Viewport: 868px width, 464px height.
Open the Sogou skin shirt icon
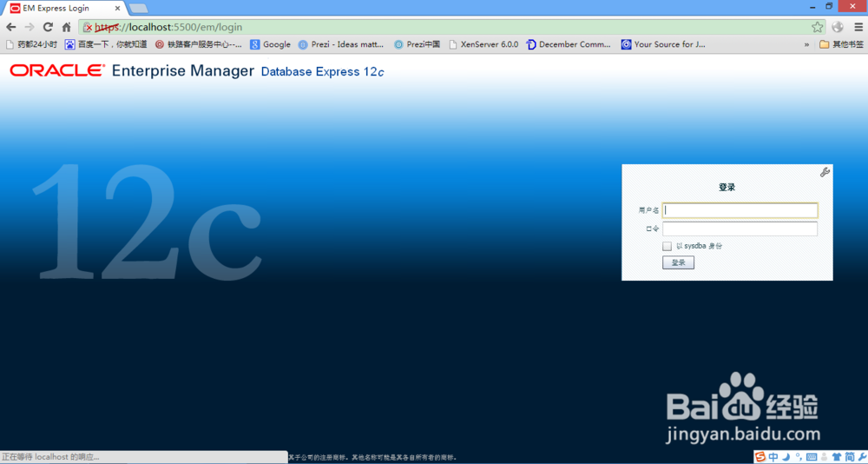point(836,457)
